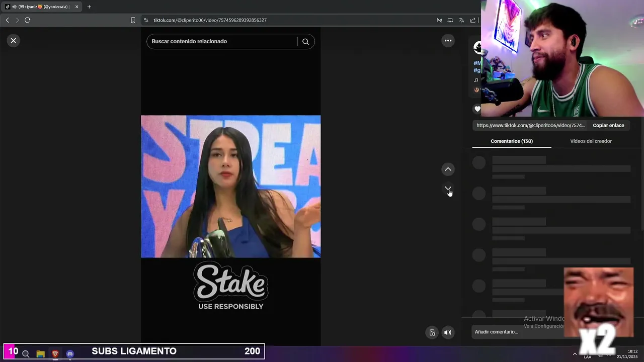Screen dimensions: 644x362
Task: Mute the video volume
Action: click(447, 332)
